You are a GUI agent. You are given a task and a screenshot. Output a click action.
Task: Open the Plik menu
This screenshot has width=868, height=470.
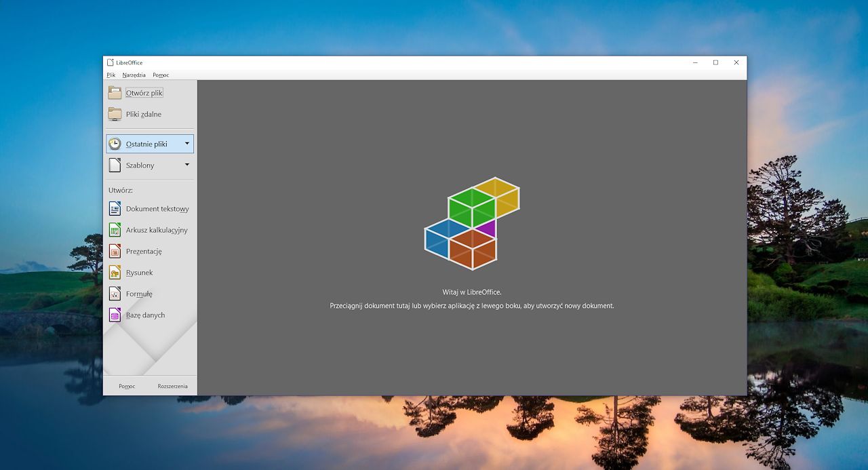point(111,75)
